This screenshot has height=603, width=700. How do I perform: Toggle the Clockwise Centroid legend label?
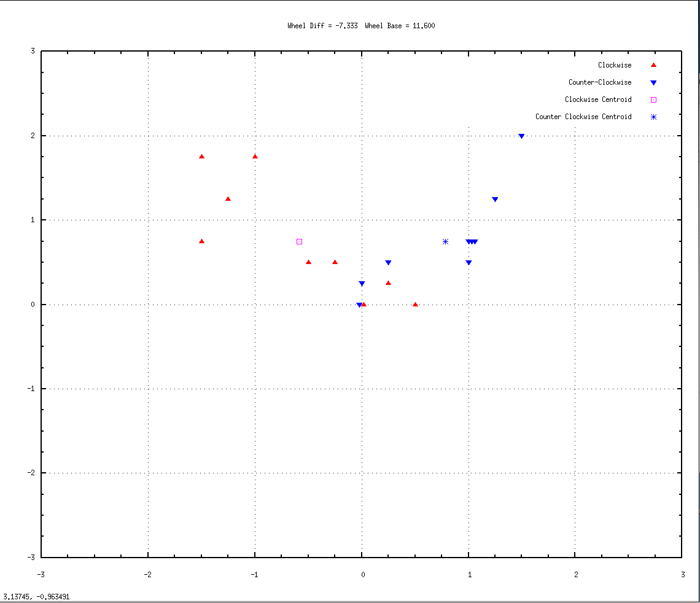point(598,99)
